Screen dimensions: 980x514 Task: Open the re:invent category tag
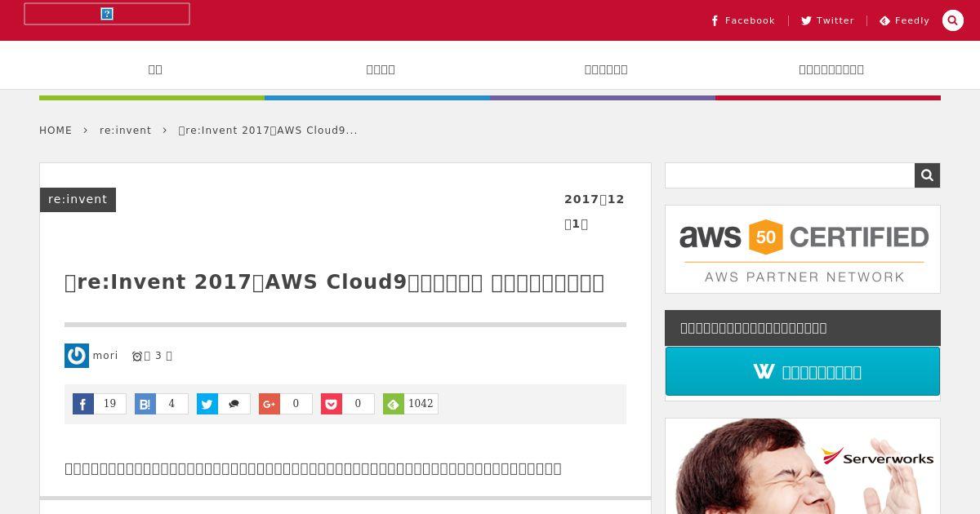[x=78, y=200]
